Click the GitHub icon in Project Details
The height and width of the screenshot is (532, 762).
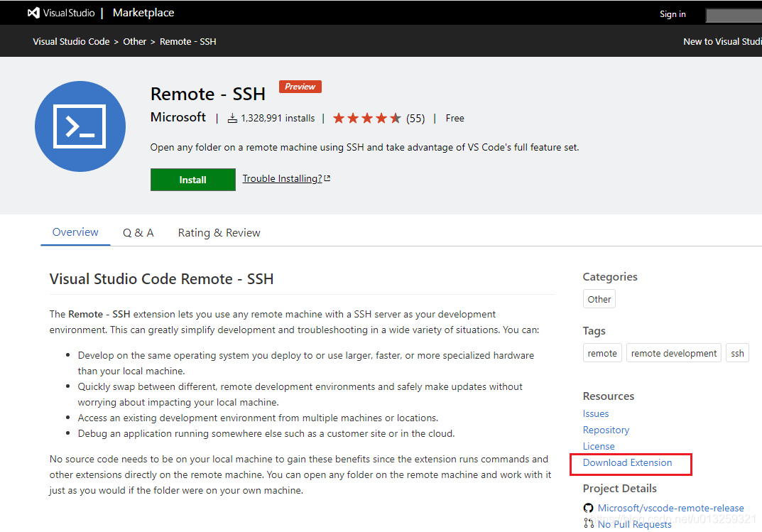point(588,508)
